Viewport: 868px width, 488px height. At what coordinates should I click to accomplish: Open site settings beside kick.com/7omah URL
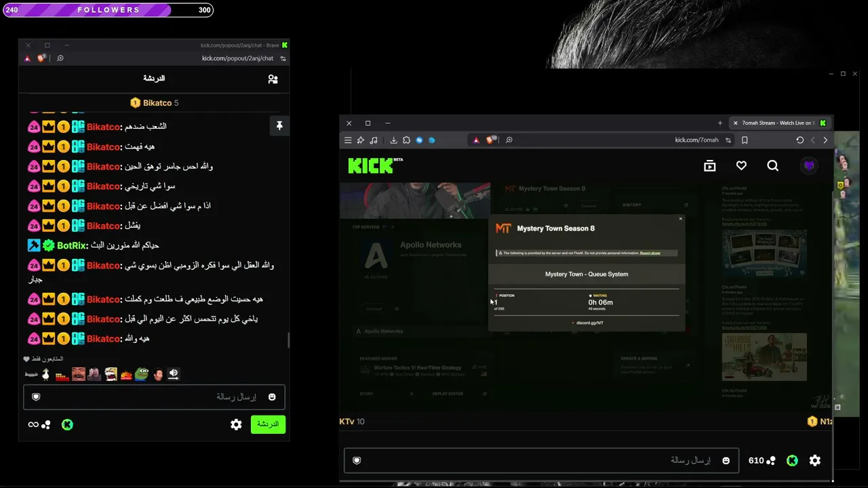728,140
